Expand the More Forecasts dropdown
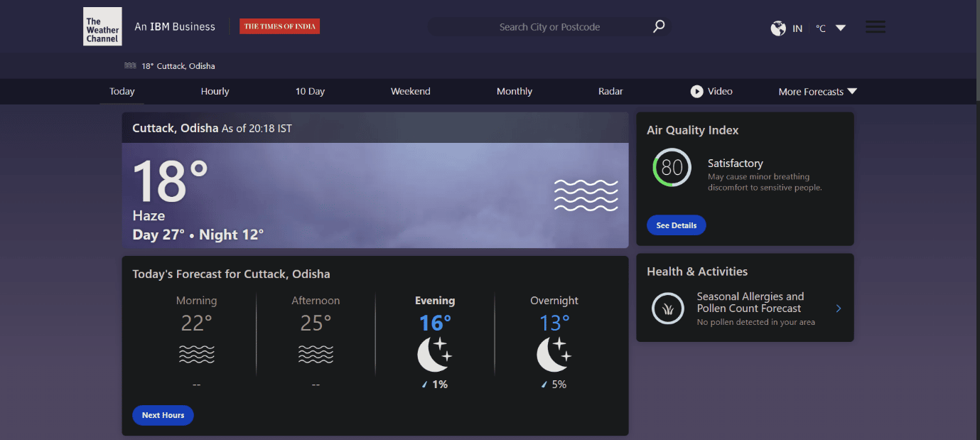The width and height of the screenshot is (980, 440). 818,92
